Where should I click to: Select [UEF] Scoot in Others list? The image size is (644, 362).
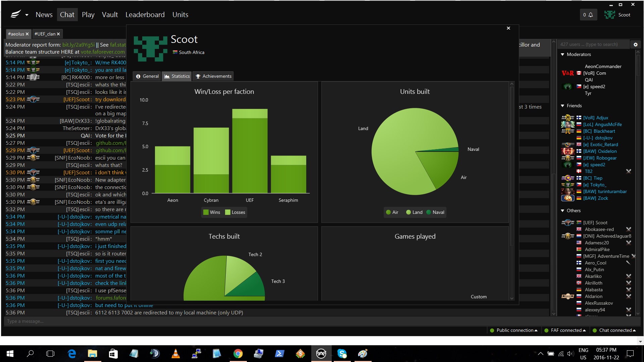pos(595,223)
